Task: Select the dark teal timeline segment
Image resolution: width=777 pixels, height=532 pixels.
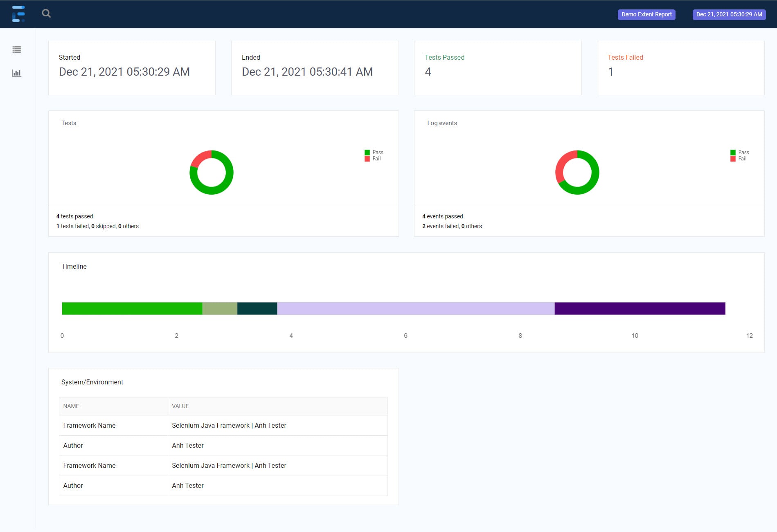Action: point(257,309)
